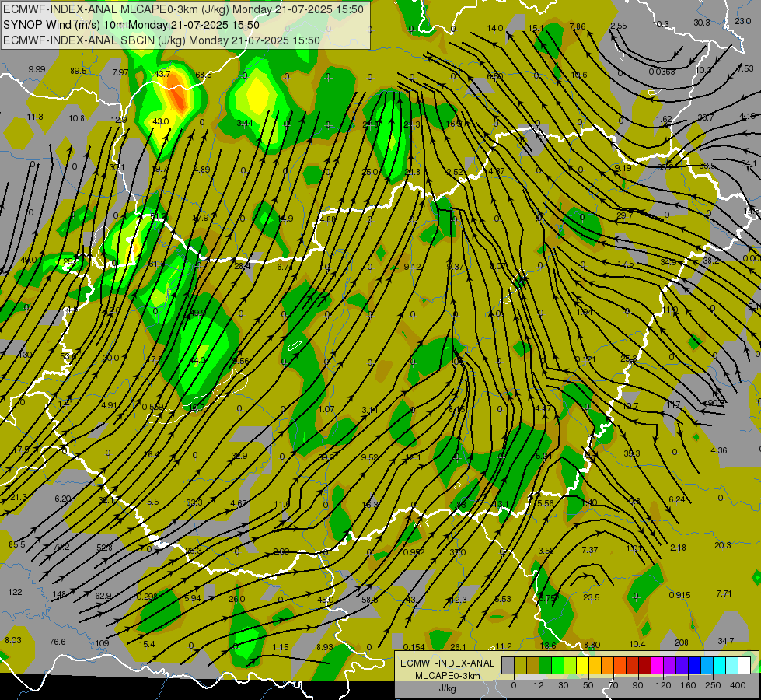
Task: Click the map value '20.3'
Action: [723, 545]
